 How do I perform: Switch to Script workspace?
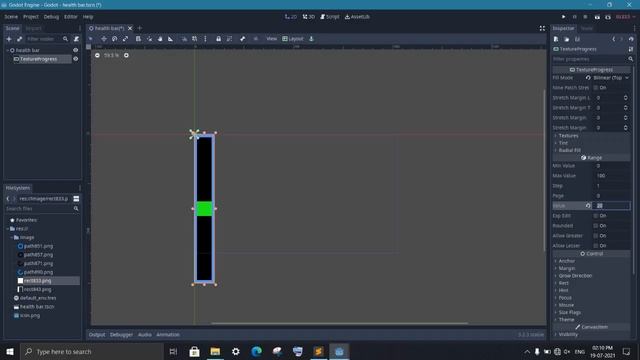330,17
